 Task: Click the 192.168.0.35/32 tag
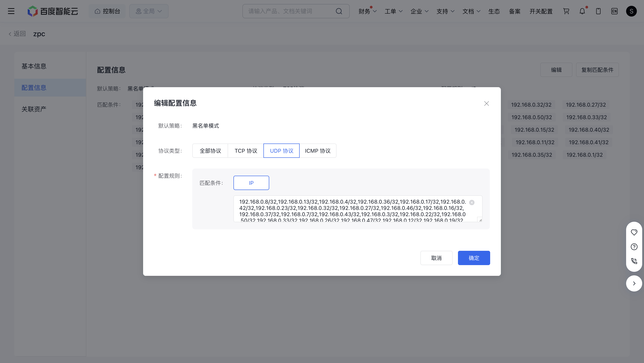[x=532, y=155]
